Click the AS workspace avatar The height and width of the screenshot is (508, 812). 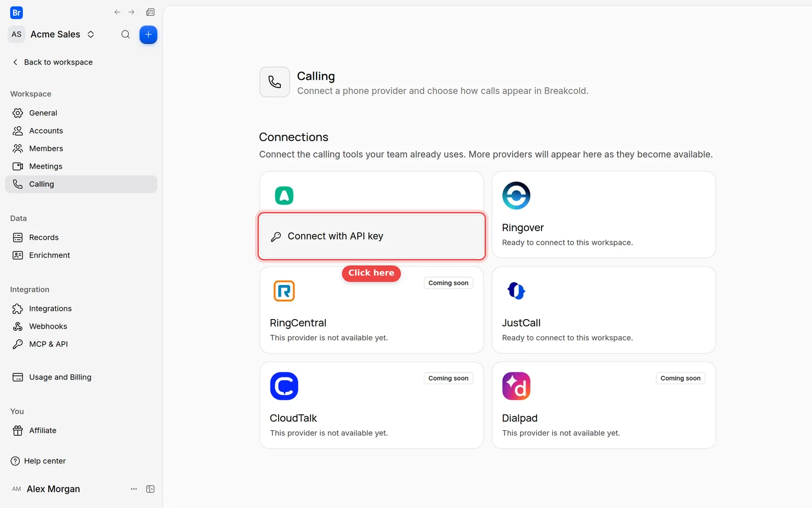pos(16,35)
